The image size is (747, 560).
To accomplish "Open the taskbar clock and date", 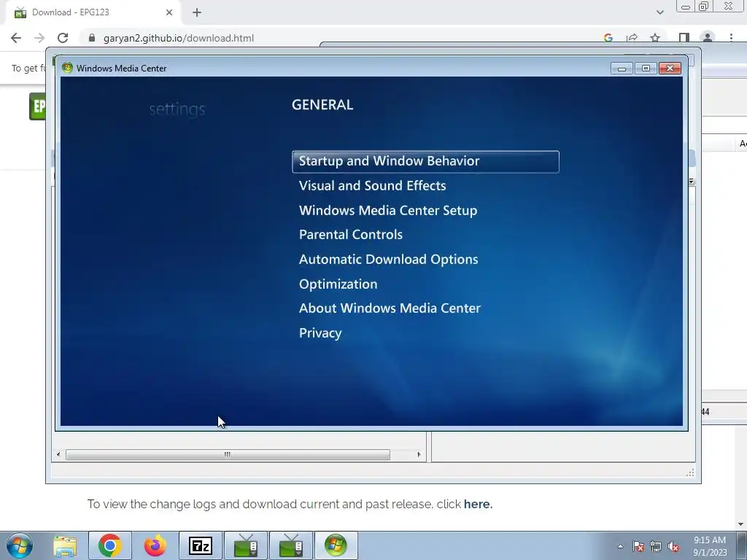I will tap(710, 546).
